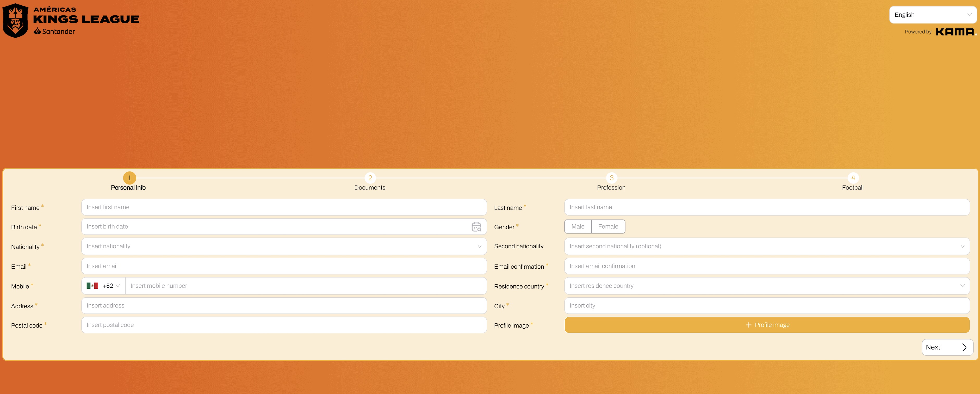Click the Next button
This screenshot has width=980, height=394.
[x=947, y=347]
